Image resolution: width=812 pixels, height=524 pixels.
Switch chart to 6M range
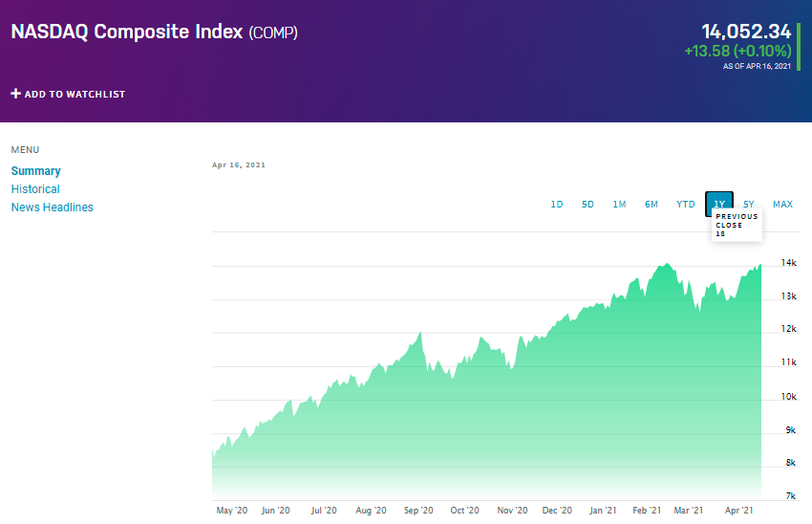click(x=652, y=205)
